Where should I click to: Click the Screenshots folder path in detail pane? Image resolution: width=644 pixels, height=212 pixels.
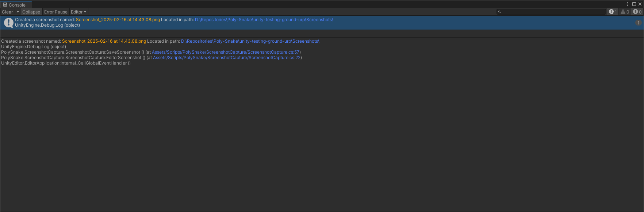point(250,41)
